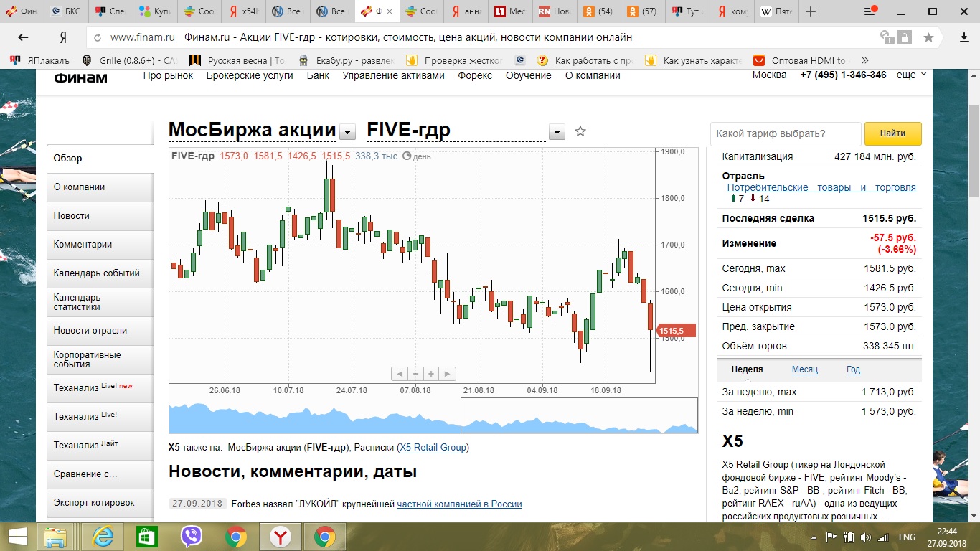Launch File Explorer from the taskbar

pyautogui.click(x=55, y=537)
